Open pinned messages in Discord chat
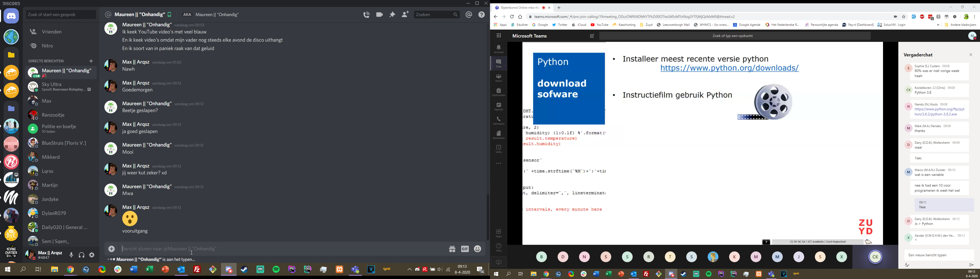This screenshot has width=980, height=279. tap(392, 15)
